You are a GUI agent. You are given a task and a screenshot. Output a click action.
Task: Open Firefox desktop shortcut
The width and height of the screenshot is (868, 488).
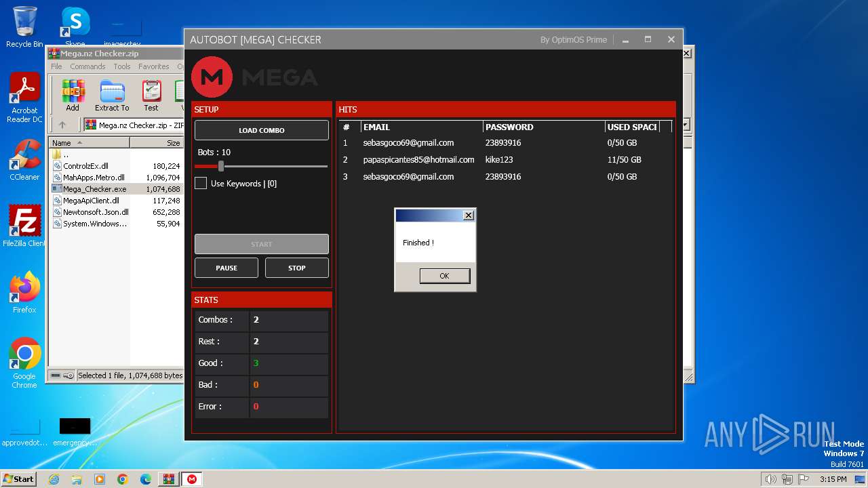(x=24, y=293)
